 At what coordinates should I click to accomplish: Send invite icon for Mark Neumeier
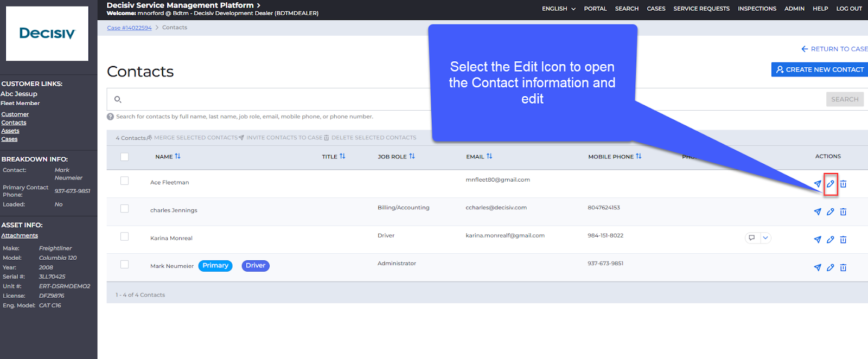coord(818,267)
